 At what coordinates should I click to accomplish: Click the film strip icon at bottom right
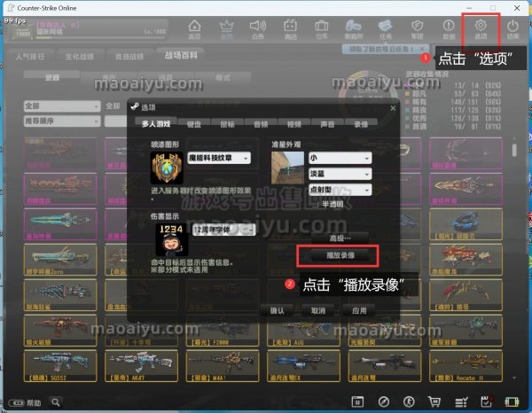pyautogui.click(x=512, y=401)
